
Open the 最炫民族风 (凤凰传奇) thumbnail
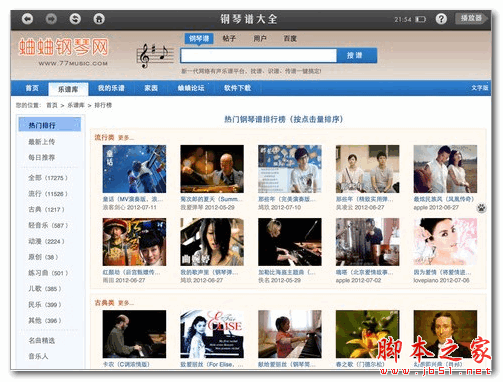(445, 169)
